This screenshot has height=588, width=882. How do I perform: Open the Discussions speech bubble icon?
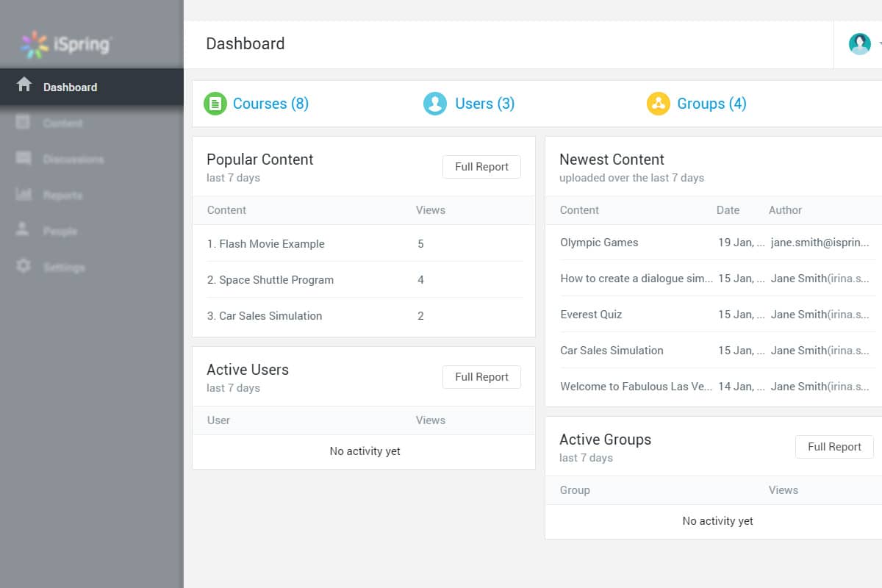click(24, 158)
